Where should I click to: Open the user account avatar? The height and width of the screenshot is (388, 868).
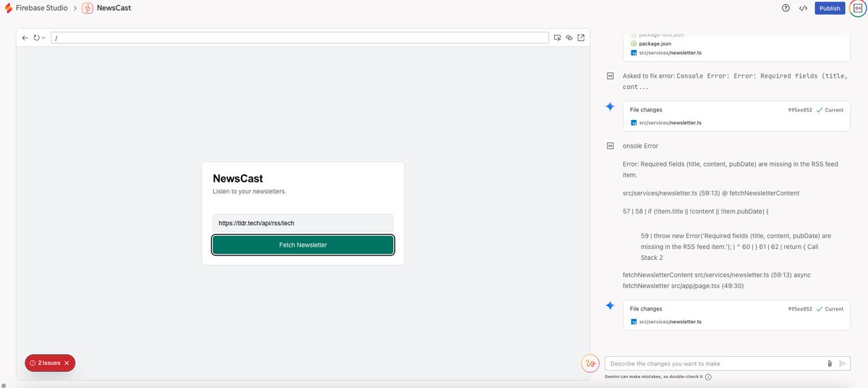coord(857,8)
